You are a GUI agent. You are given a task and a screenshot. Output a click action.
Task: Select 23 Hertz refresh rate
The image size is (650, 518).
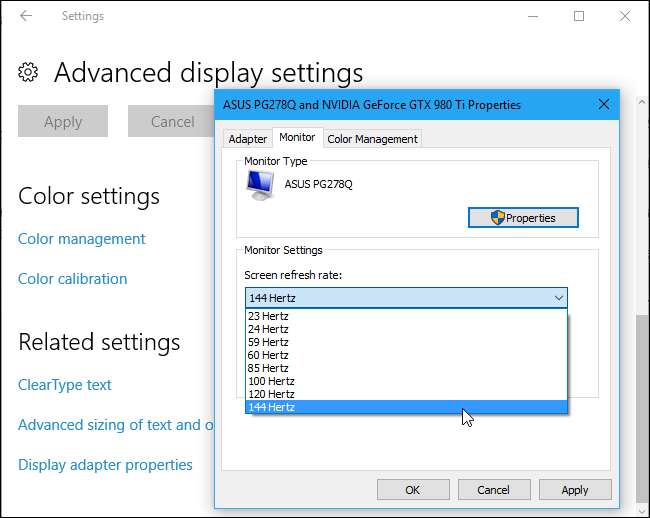(x=268, y=316)
